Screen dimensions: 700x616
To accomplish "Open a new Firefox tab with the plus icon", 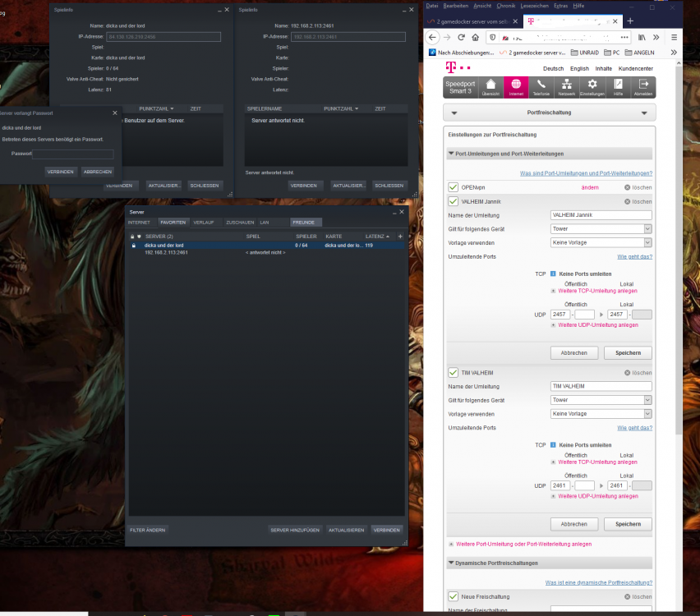I will 630,21.
